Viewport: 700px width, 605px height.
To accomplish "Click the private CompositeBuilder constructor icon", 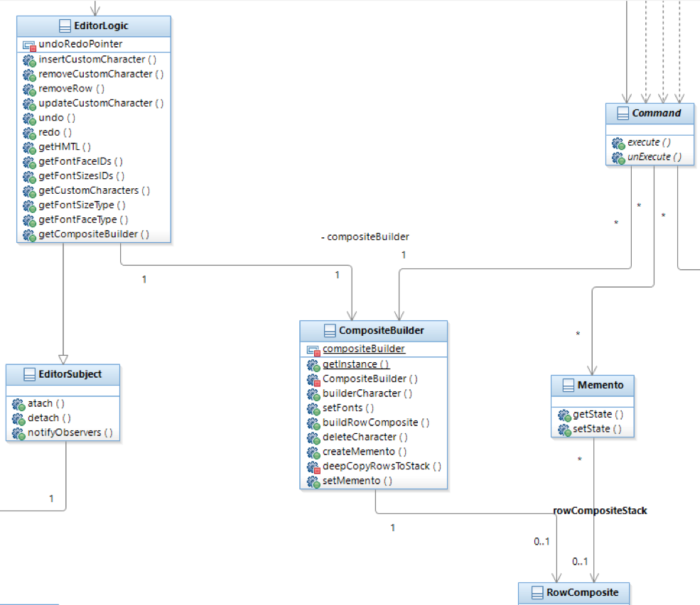I will coord(313,379).
